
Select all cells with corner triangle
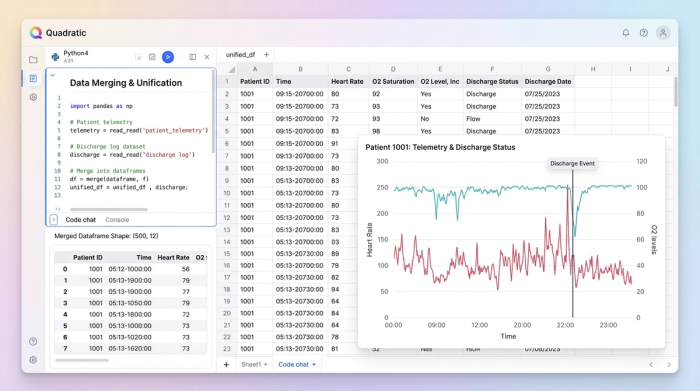[x=231, y=69]
